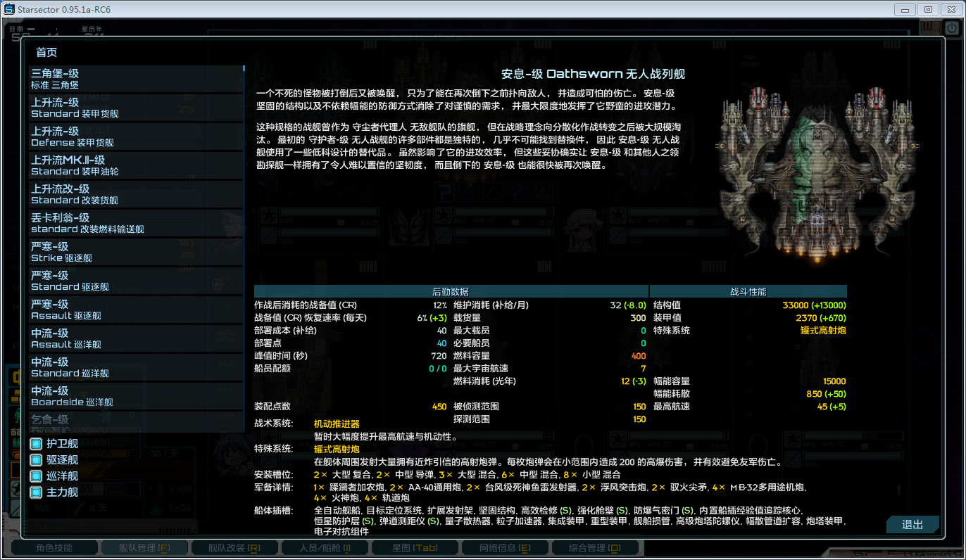Select the green crew icon on the left edge
This screenshot has width=966, height=560.
(x=15, y=444)
